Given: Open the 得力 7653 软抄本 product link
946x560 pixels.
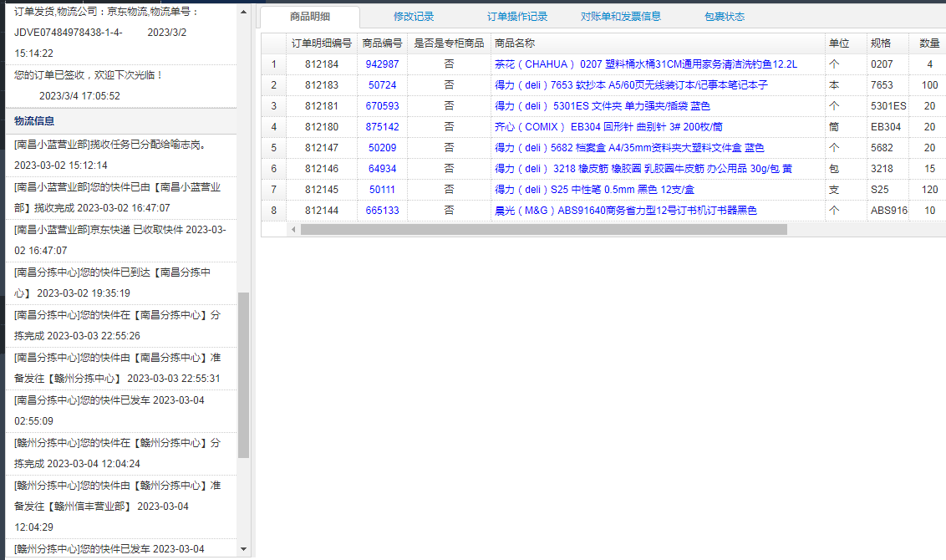Looking at the screenshot, I should [631, 85].
